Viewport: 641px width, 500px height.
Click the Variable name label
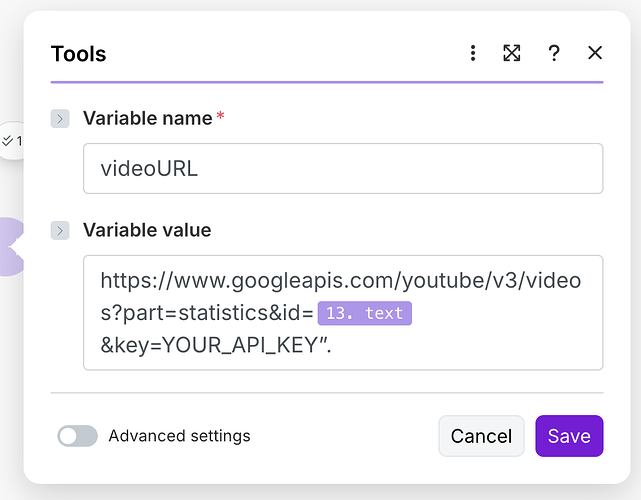click(x=147, y=118)
